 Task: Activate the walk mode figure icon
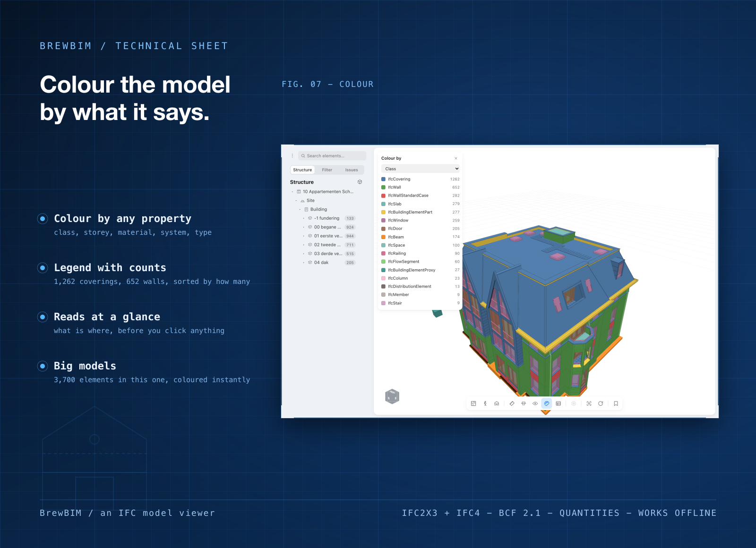(485, 403)
